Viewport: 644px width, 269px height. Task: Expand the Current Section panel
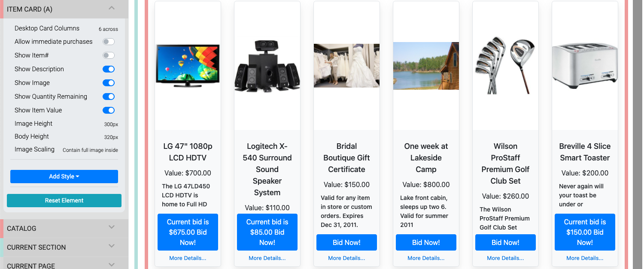coord(112,246)
